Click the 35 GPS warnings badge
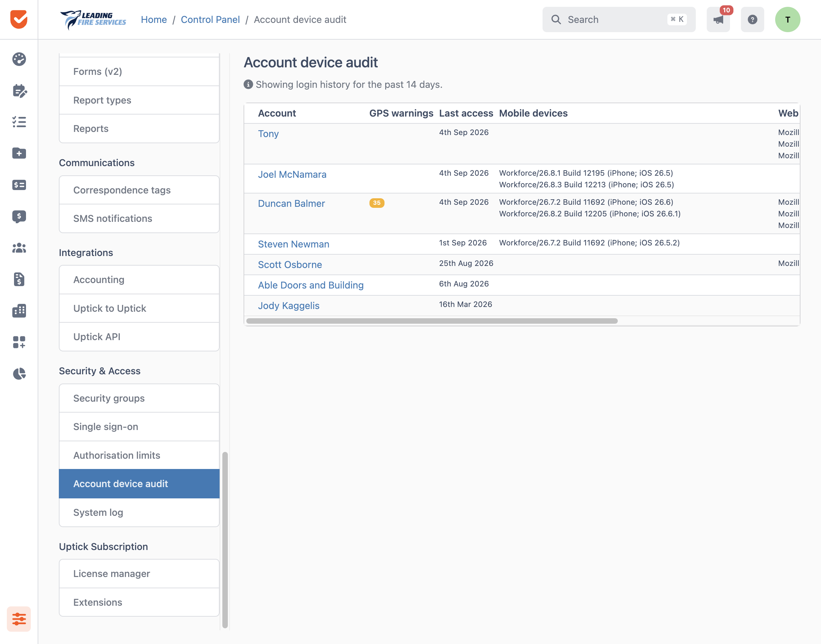821x644 pixels. (377, 203)
